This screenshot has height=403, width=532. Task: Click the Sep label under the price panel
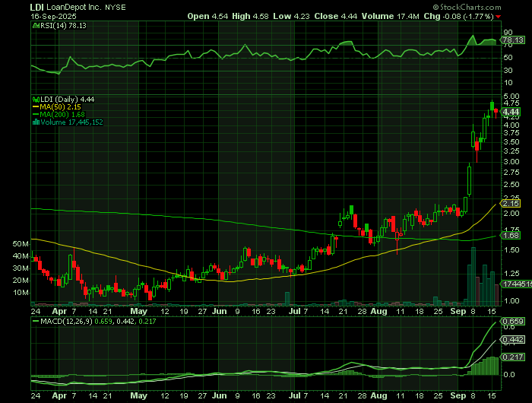click(x=458, y=311)
